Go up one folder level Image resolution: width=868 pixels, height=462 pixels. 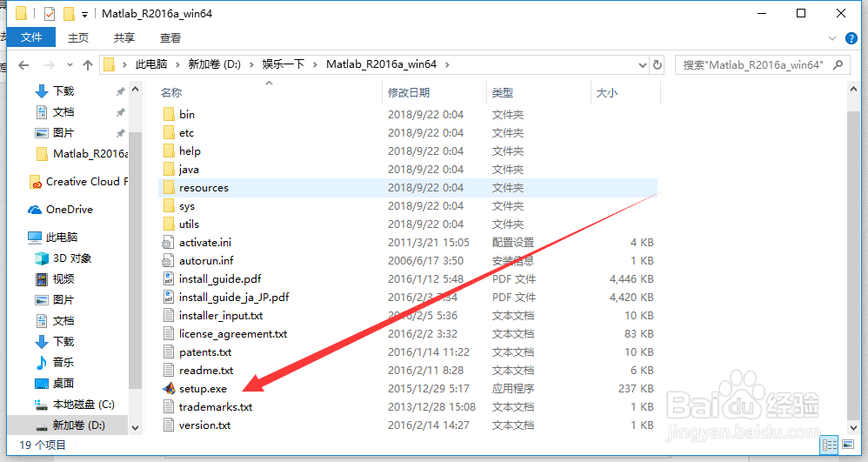[x=88, y=65]
